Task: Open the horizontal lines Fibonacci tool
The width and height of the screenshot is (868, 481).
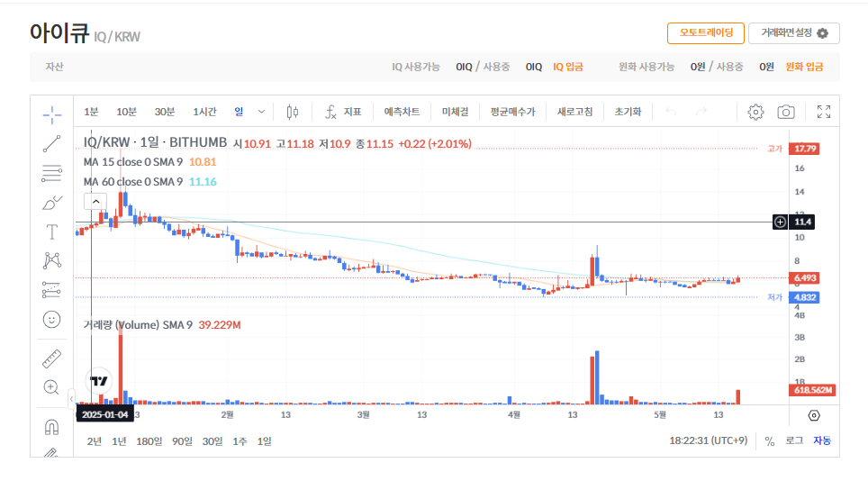Action: [51, 173]
